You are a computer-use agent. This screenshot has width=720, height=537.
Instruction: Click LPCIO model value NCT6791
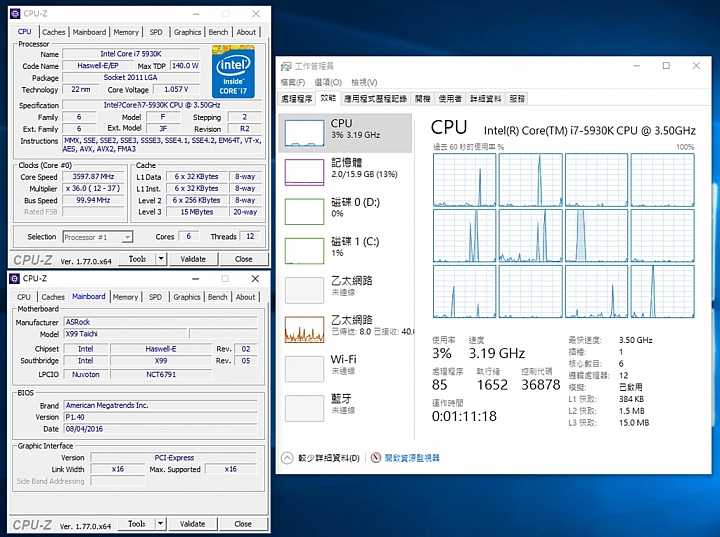point(161,374)
